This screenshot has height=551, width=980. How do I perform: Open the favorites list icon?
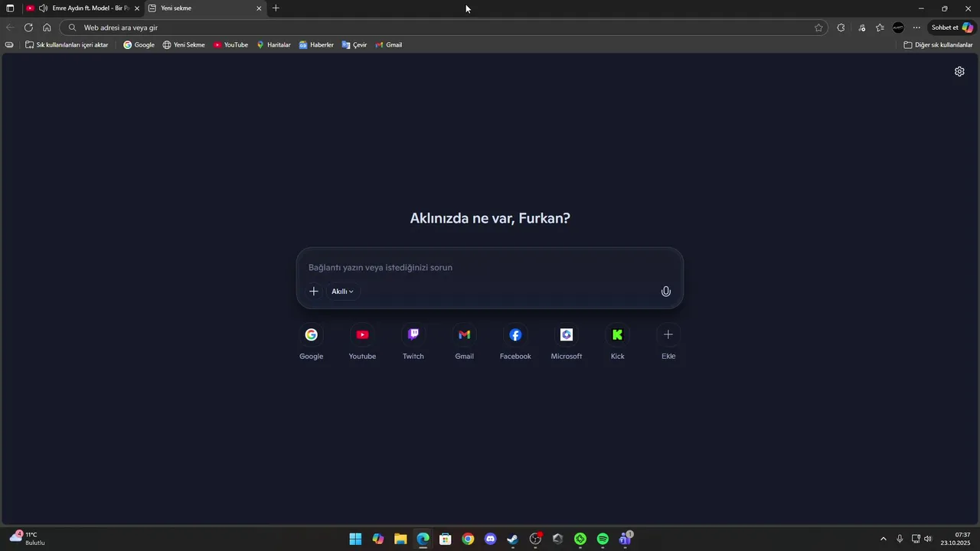880,28
